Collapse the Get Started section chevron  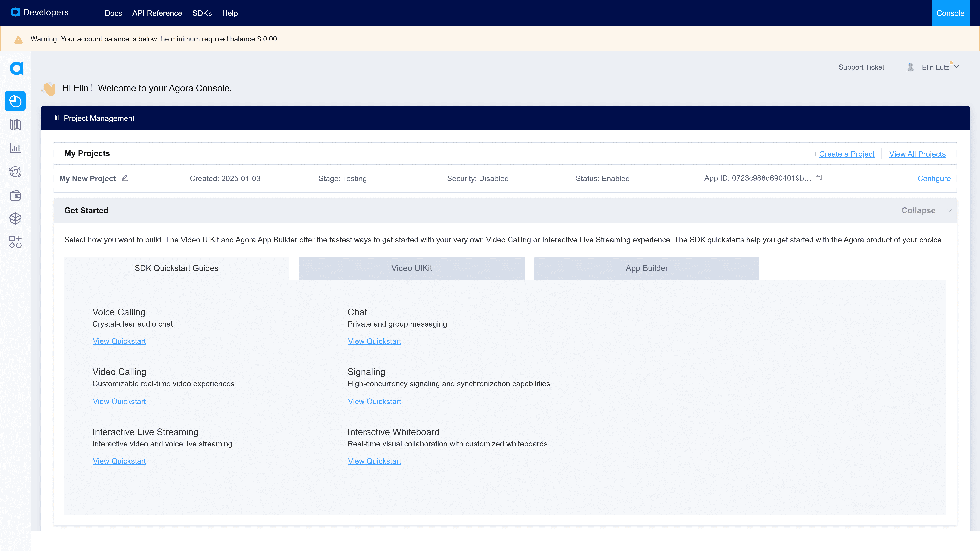click(949, 211)
